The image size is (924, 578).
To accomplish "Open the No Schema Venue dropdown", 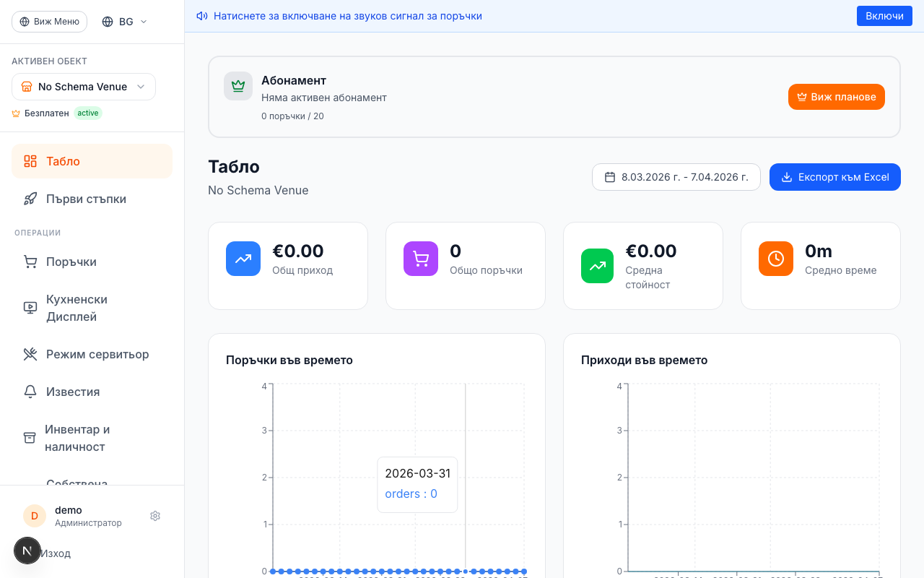I will tap(84, 87).
